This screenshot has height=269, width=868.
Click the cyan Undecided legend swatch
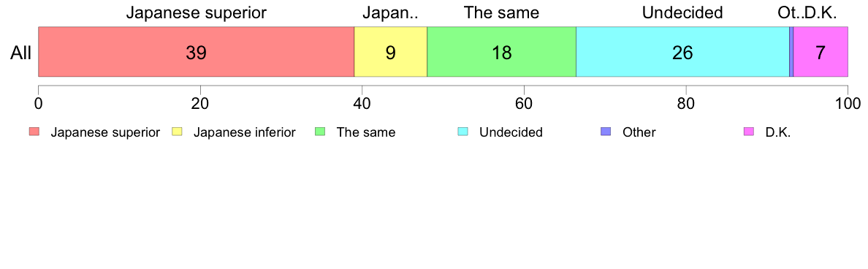(463, 132)
